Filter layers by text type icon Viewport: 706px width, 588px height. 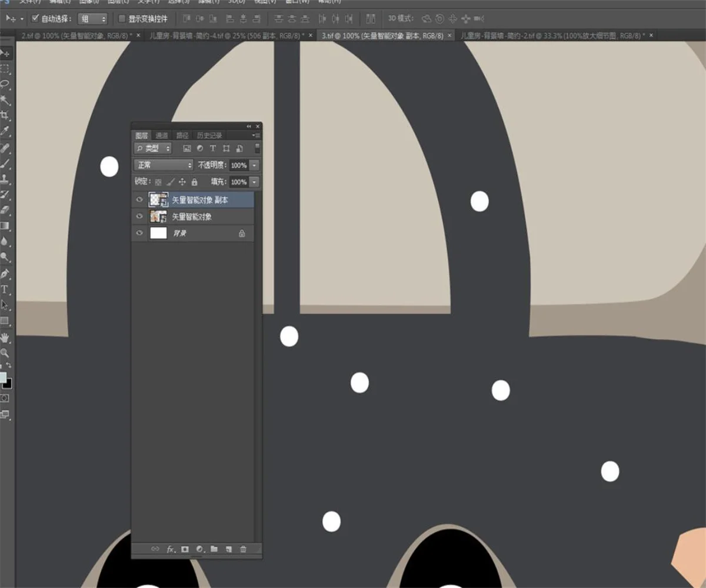[x=213, y=149]
